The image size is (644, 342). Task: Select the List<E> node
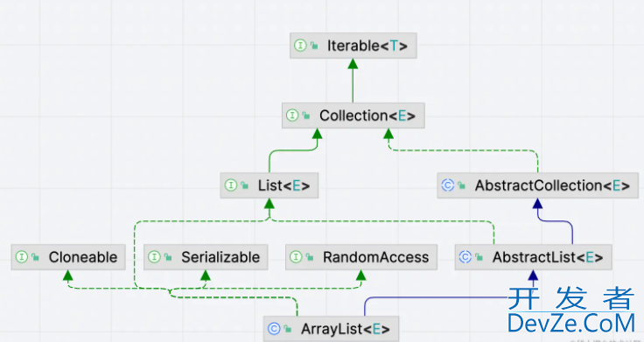coord(269,185)
